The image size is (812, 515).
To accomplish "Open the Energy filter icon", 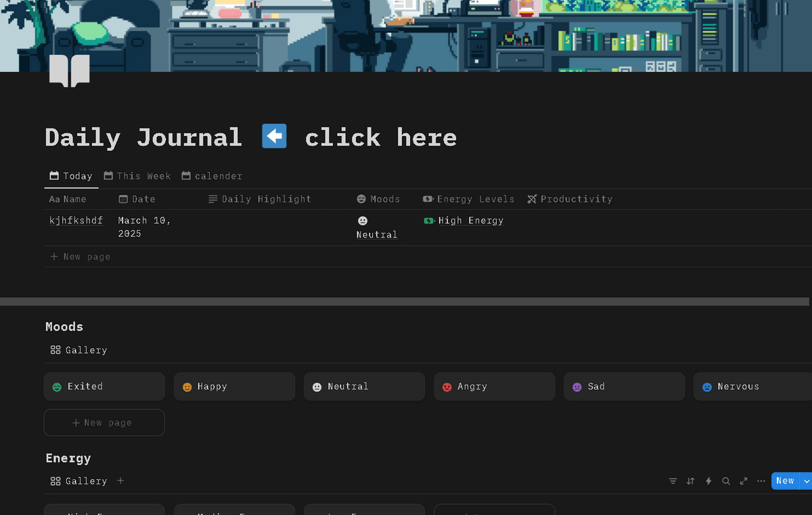I will pyautogui.click(x=673, y=481).
